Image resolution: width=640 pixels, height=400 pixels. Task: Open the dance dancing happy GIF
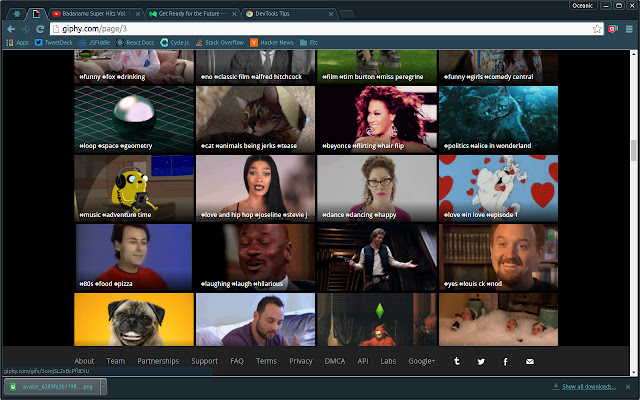377,188
